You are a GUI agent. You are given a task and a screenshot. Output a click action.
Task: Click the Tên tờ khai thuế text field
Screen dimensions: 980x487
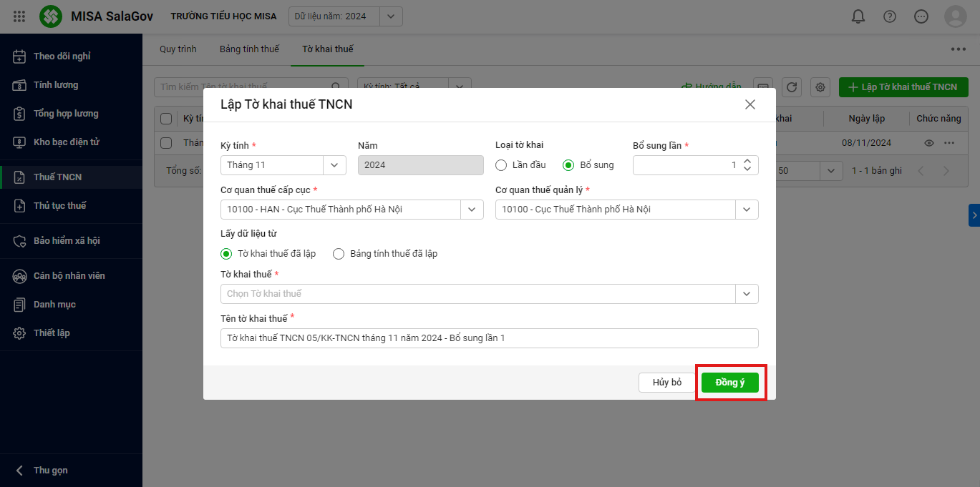(x=489, y=338)
